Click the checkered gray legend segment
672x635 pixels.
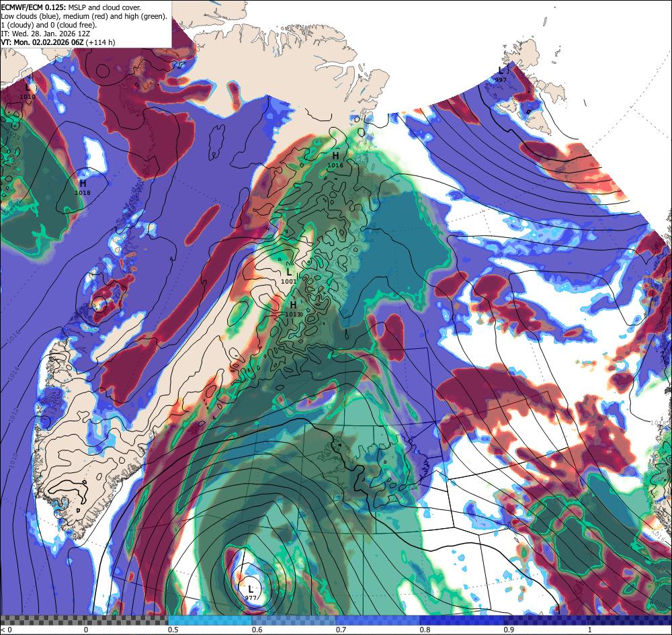[x=84, y=620]
